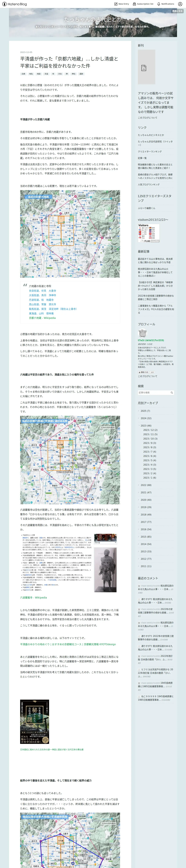This screenshot has width=186, height=868.
Task: Open the 平清盛のゆかりの地めぐり KYOTOdesign link
Action: [68, 644]
